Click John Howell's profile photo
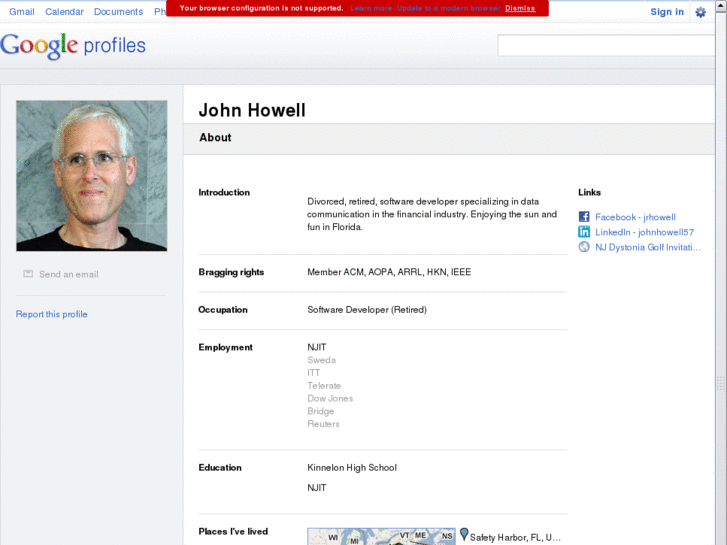Image resolution: width=727 pixels, height=545 pixels. pos(92,176)
